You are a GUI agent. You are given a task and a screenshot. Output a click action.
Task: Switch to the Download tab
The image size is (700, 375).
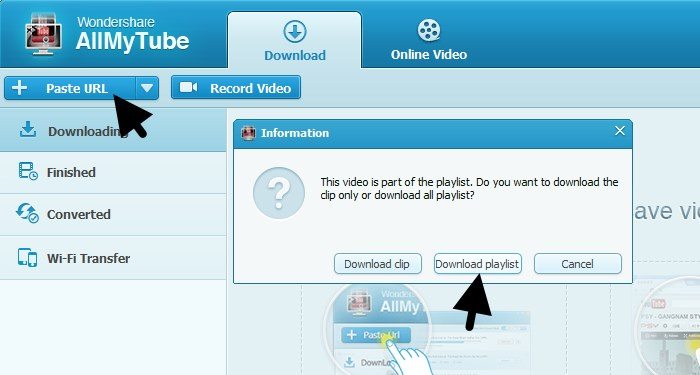point(294,40)
